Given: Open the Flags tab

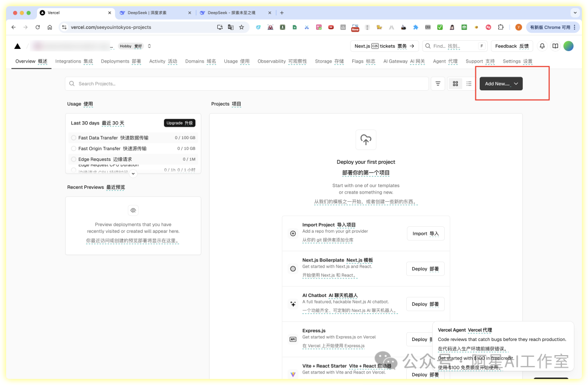Looking at the screenshot, I should pos(363,61).
